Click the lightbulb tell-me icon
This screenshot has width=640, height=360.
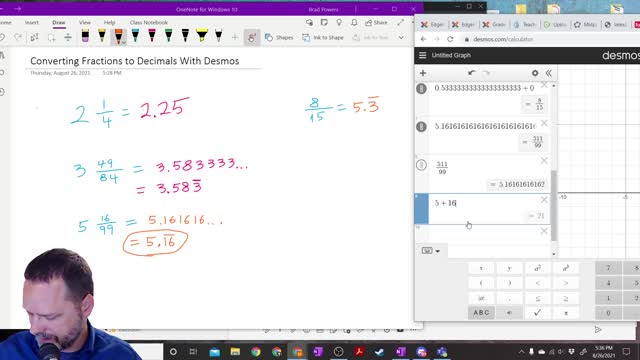pyautogui.click(x=339, y=22)
